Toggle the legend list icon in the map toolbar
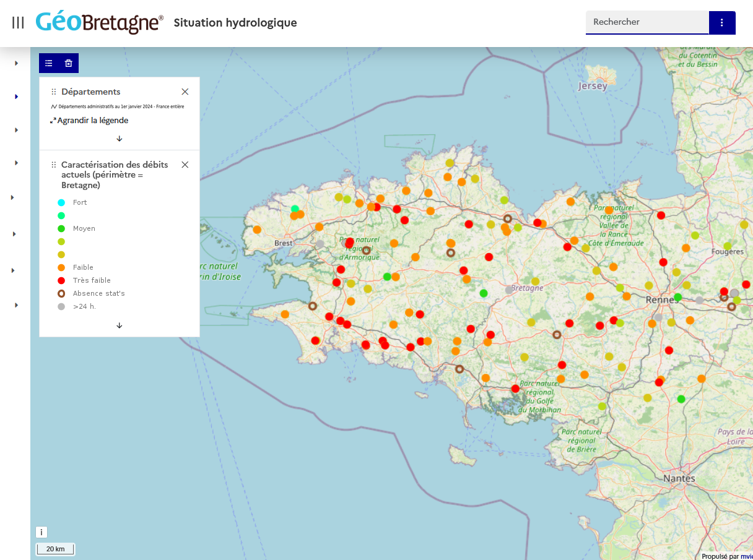Viewport: 753px width, 560px height. point(49,63)
